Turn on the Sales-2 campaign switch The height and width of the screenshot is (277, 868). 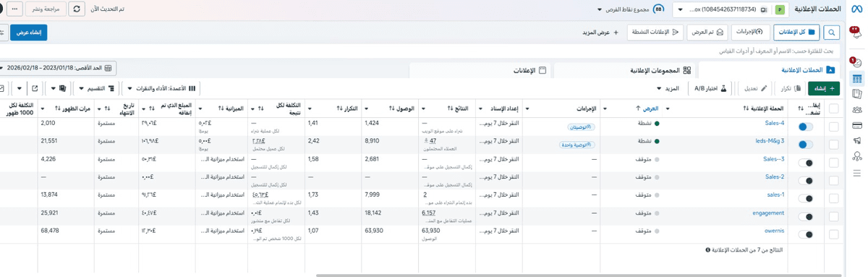(805, 180)
